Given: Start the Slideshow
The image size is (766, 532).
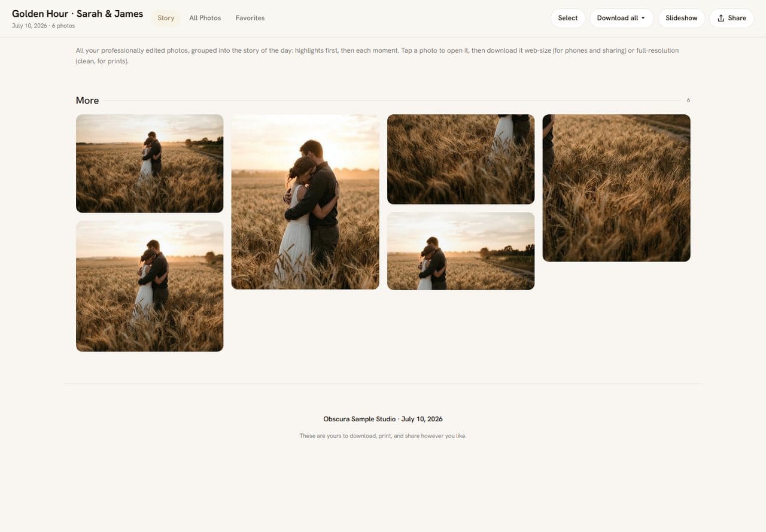Looking at the screenshot, I should click(x=682, y=18).
